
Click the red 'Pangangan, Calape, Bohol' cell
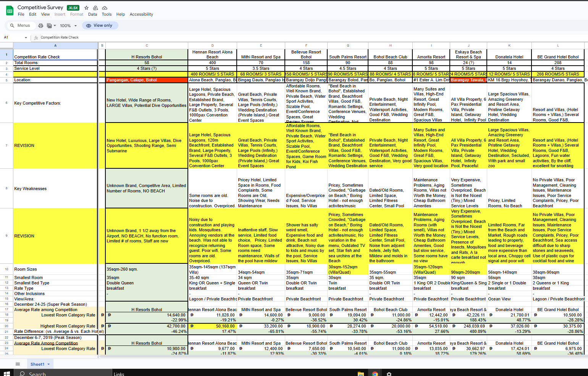147,80
